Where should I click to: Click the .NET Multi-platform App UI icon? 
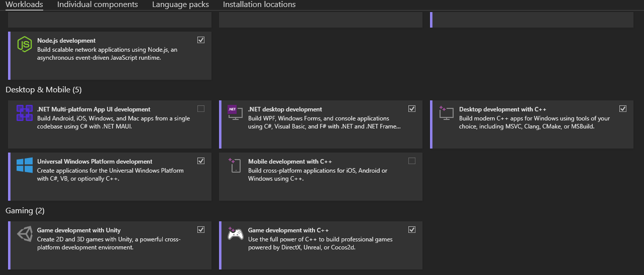click(x=24, y=113)
